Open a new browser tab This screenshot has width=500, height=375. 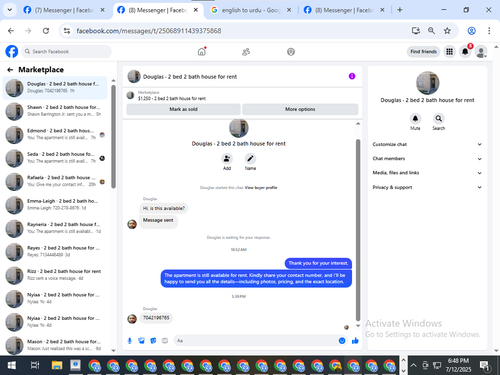400,10
